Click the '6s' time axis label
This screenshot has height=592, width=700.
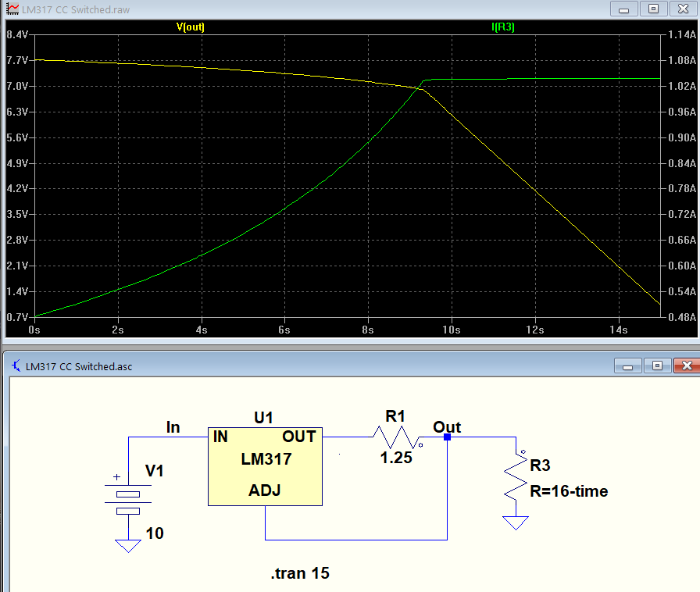(284, 330)
